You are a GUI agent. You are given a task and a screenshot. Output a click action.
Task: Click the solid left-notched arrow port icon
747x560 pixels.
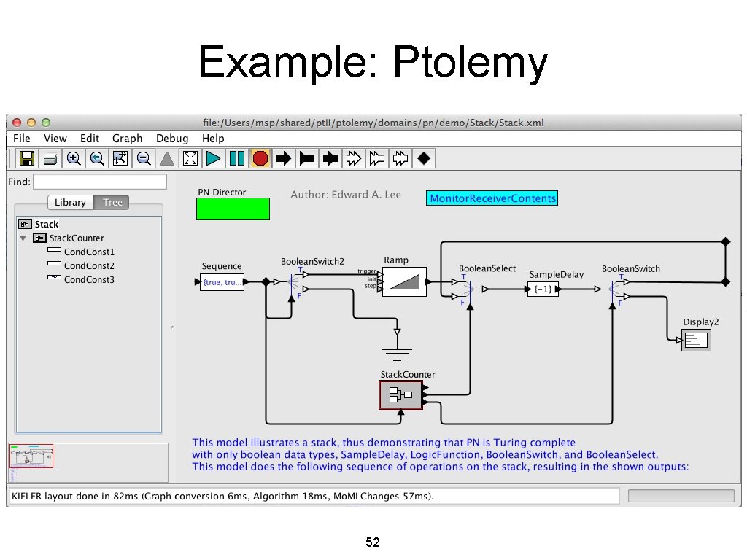(307, 158)
